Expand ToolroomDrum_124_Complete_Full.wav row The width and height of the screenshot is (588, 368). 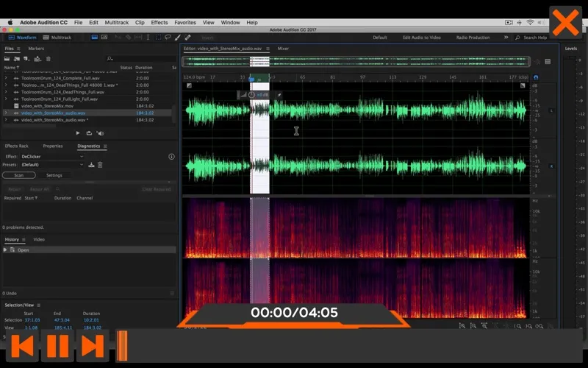(6, 78)
